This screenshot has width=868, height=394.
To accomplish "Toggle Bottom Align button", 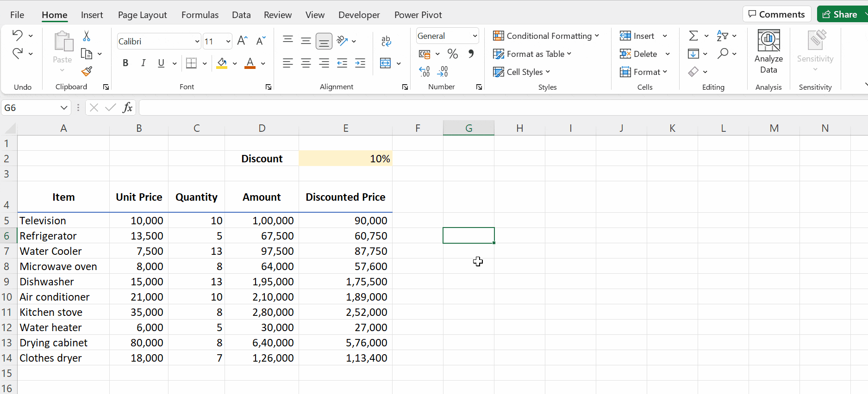I will (324, 41).
